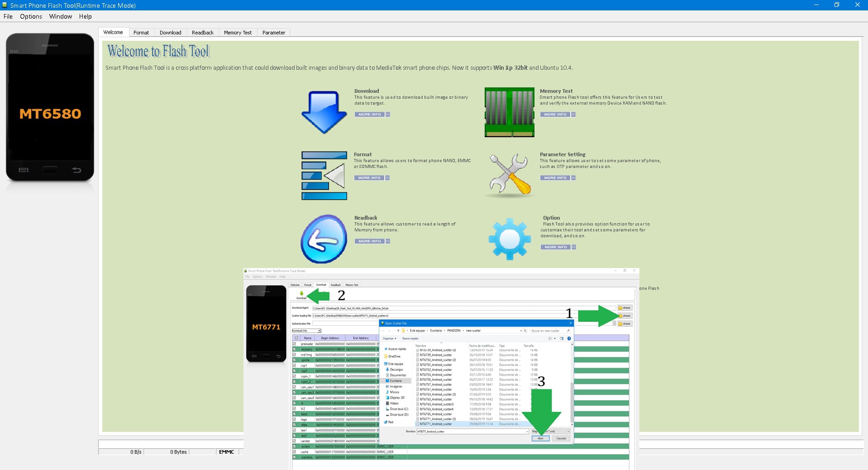Switch to the Readback tab
The width and height of the screenshot is (868, 470).
[203, 33]
